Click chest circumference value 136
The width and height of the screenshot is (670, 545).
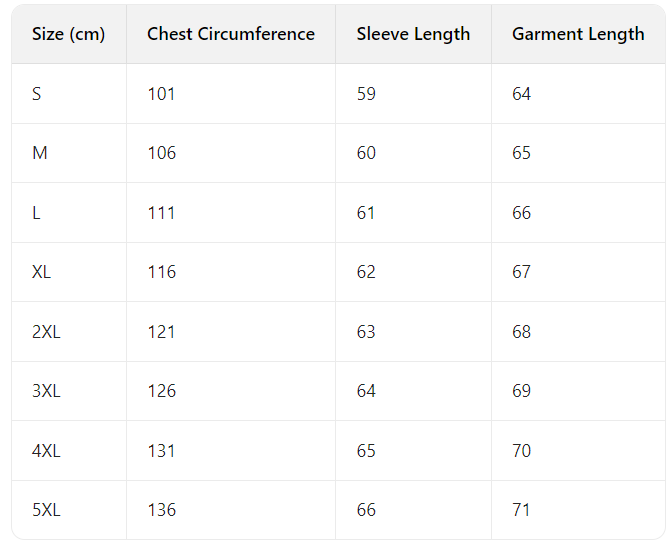[161, 510]
